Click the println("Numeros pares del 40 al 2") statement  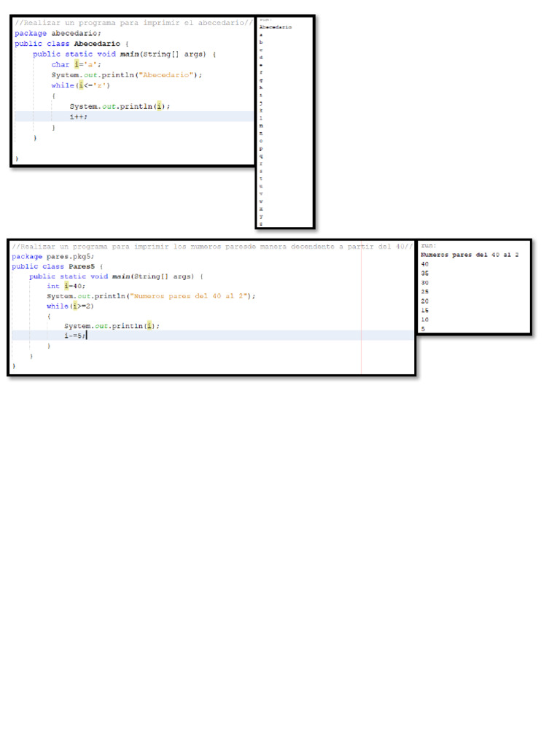click(151, 296)
